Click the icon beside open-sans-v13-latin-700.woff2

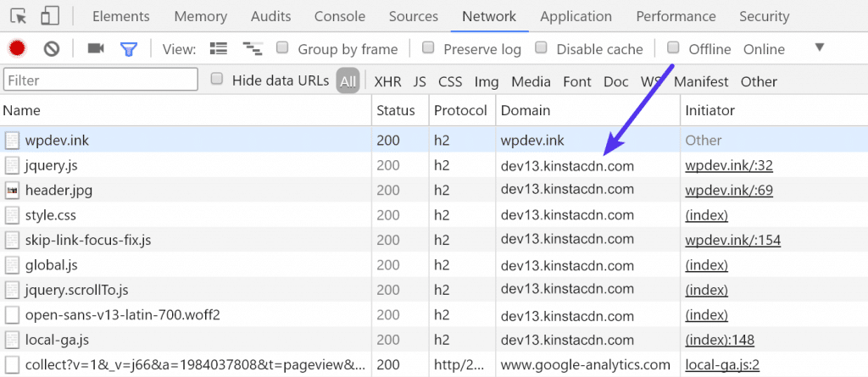[12, 315]
